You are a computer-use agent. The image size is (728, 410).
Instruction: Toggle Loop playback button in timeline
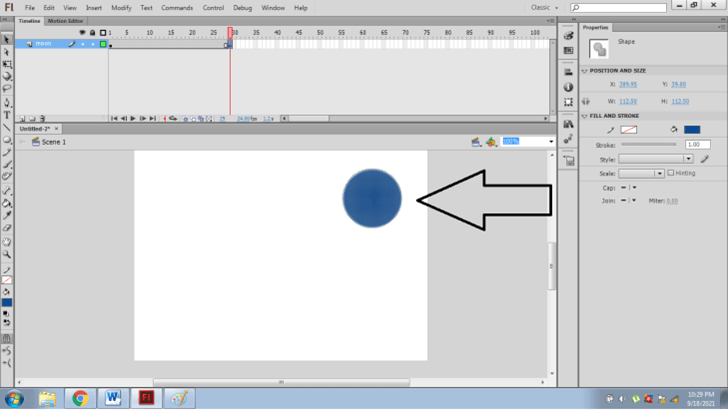click(x=173, y=119)
